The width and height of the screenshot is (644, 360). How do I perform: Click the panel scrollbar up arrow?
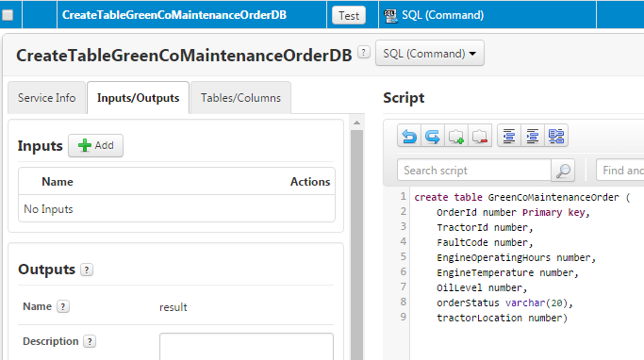click(x=357, y=123)
